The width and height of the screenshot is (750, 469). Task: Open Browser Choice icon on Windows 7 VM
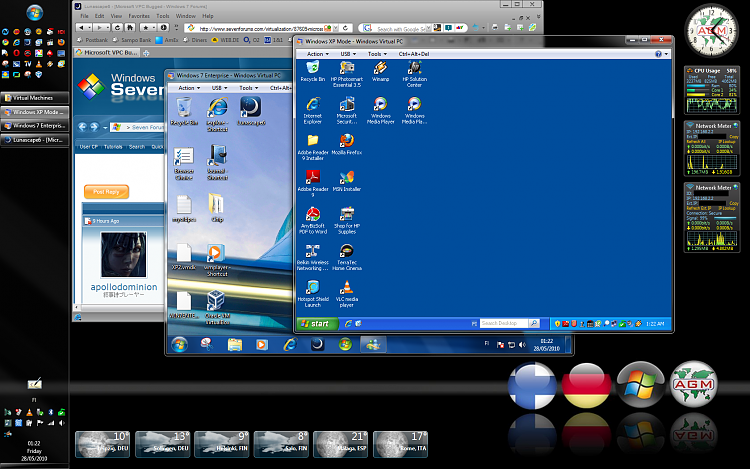coord(184,164)
